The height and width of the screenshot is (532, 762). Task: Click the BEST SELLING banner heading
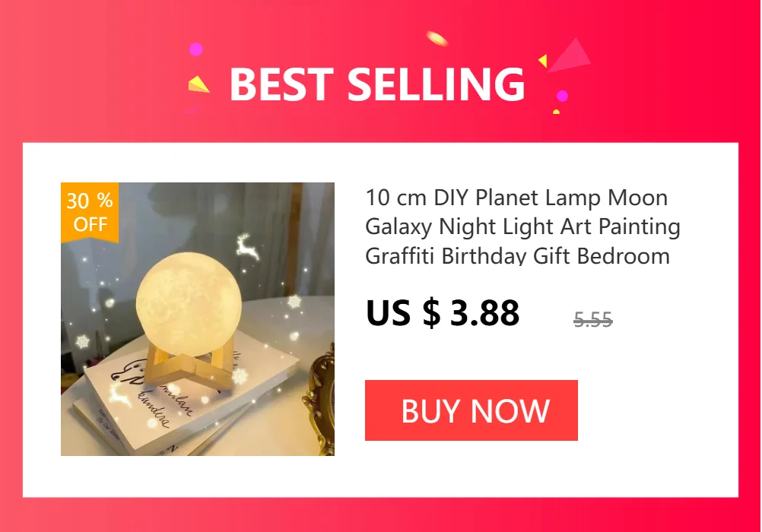click(377, 84)
